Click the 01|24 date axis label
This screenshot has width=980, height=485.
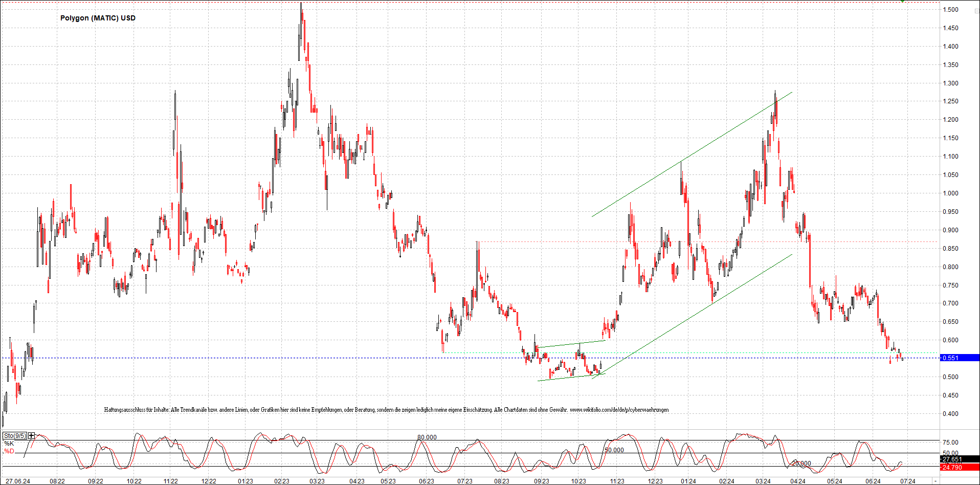tap(688, 481)
